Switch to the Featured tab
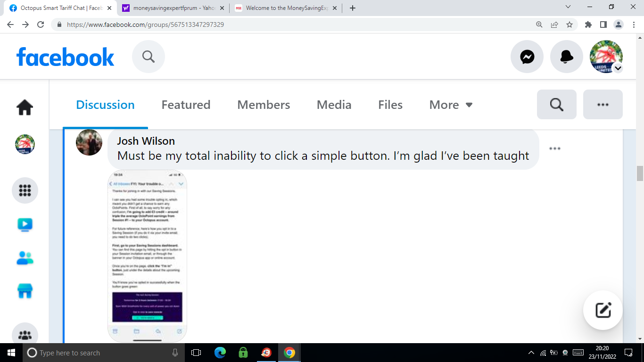The image size is (644, 362). click(186, 105)
